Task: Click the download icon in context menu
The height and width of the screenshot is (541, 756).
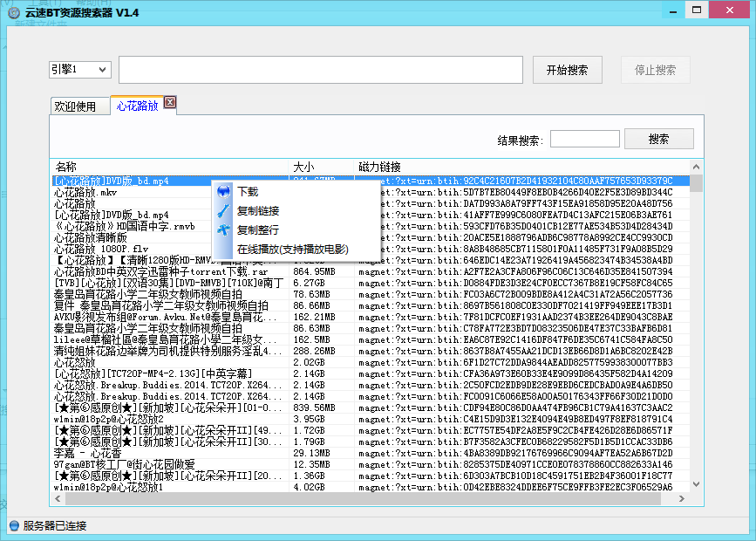Action: tap(223, 192)
